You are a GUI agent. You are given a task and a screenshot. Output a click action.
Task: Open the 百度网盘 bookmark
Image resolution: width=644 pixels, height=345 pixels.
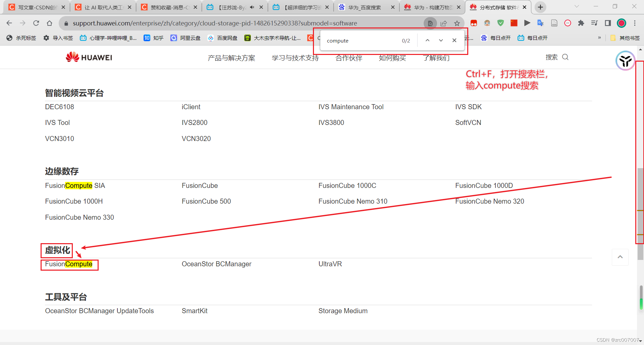[222, 38]
